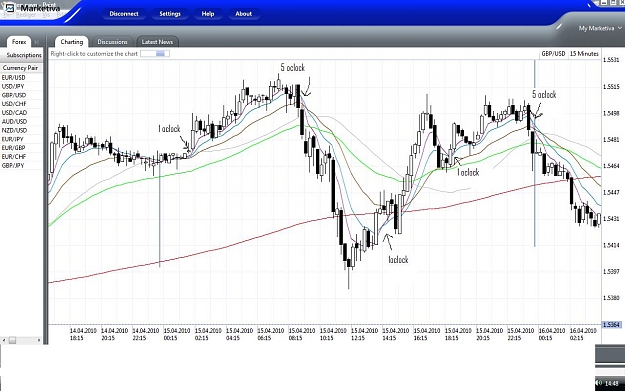Click the Marketiva logo icon
Screen dimensions: 625x391
click(9, 8)
